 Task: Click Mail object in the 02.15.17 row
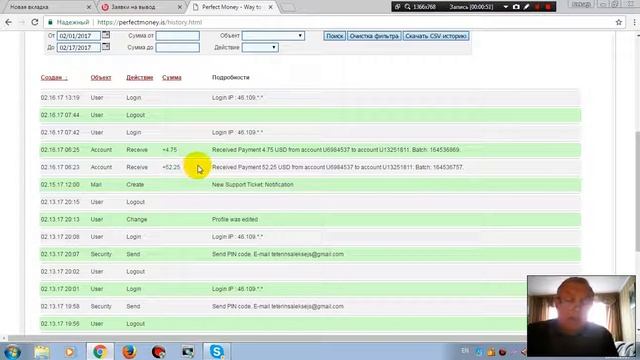click(x=96, y=184)
